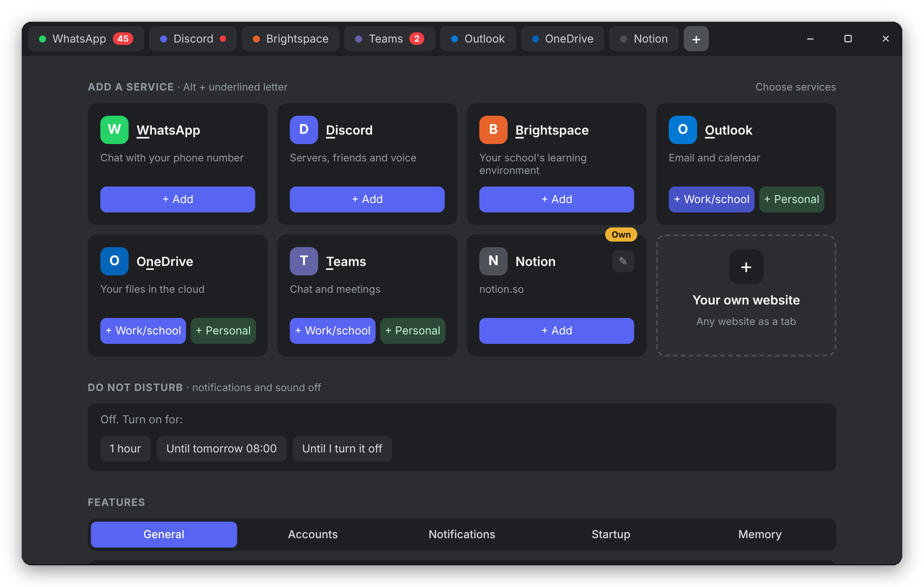The image size is (924, 587).
Task: Click the Discord D service icon
Action: pyautogui.click(x=304, y=130)
